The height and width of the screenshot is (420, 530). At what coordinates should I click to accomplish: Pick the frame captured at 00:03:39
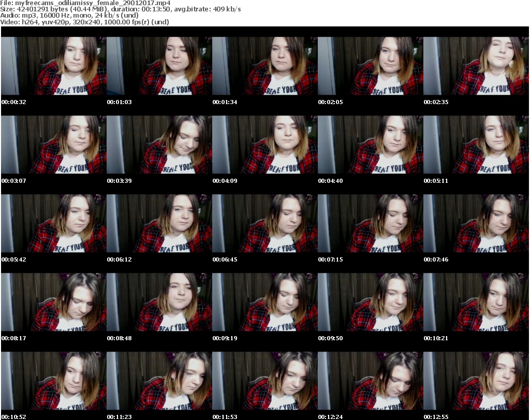(x=159, y=144)
